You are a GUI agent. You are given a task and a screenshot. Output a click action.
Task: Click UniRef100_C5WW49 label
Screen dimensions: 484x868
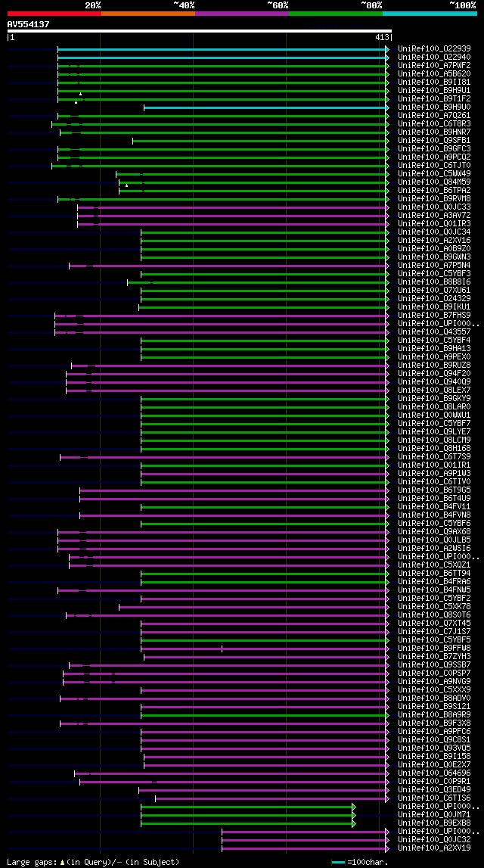click(434, 174)
